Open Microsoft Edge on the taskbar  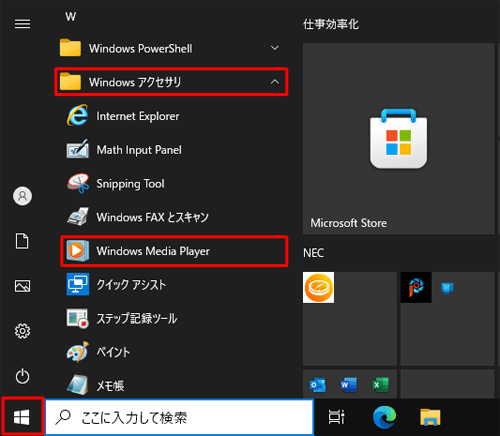[x=384, y=417]
